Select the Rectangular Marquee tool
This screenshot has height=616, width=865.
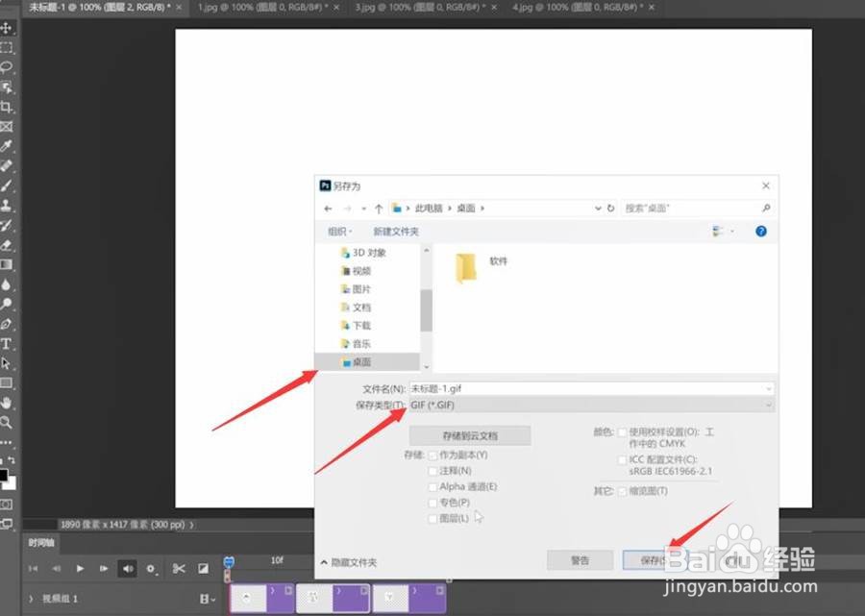coord(7,47)
